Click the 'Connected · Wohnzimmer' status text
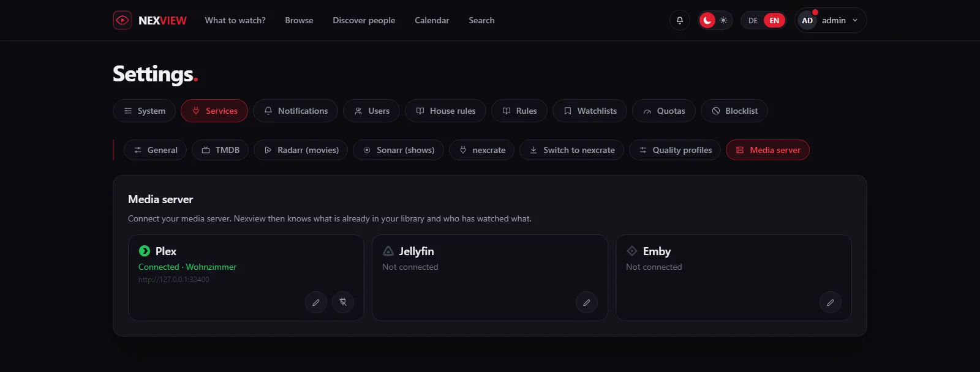 [187, 267]
